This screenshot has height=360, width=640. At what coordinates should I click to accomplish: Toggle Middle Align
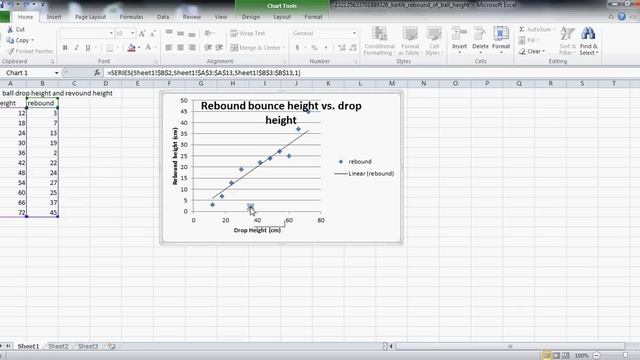pos(180,33)
